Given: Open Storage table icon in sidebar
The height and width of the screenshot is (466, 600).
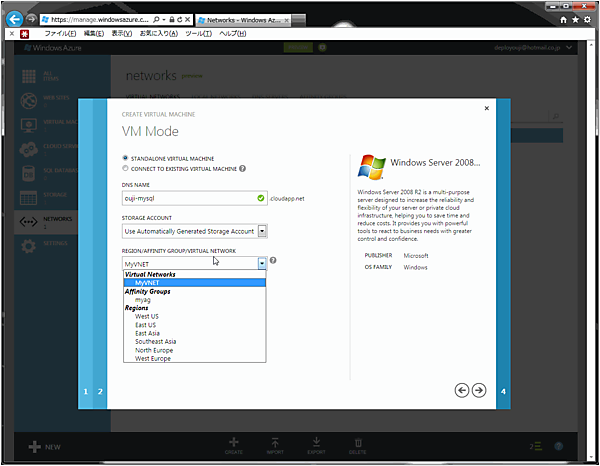Looking at the screenshot, I should 29,198.
